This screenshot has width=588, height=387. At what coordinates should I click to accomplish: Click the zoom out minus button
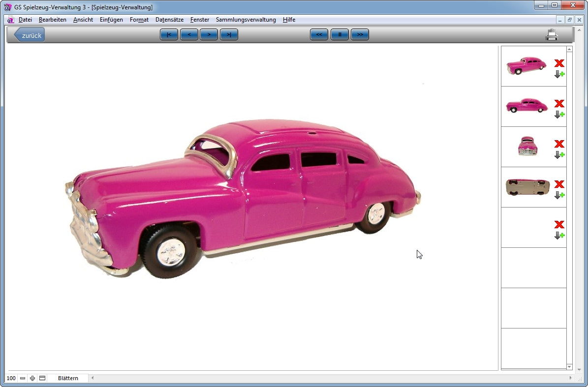click(x=23, y=378)
